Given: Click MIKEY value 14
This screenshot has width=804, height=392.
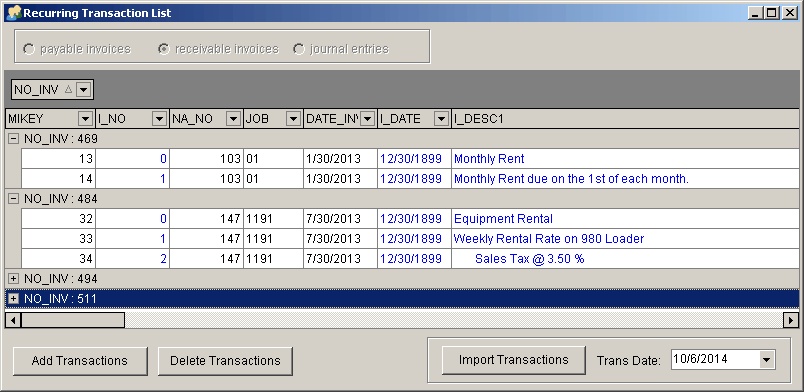Looking at the screenshot, I should 58,179.
